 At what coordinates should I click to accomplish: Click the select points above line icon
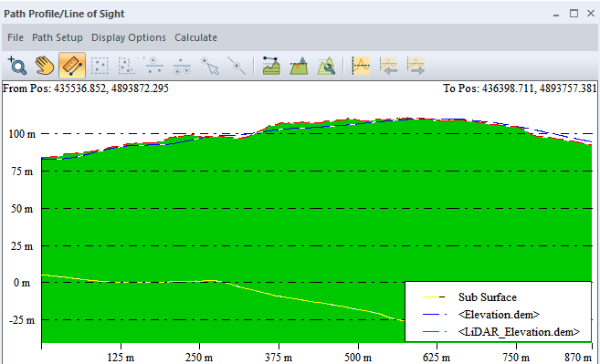[154, 66]
